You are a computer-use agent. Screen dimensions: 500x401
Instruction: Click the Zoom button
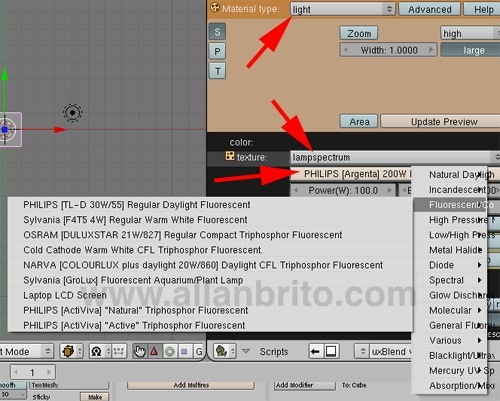point(359,33)
